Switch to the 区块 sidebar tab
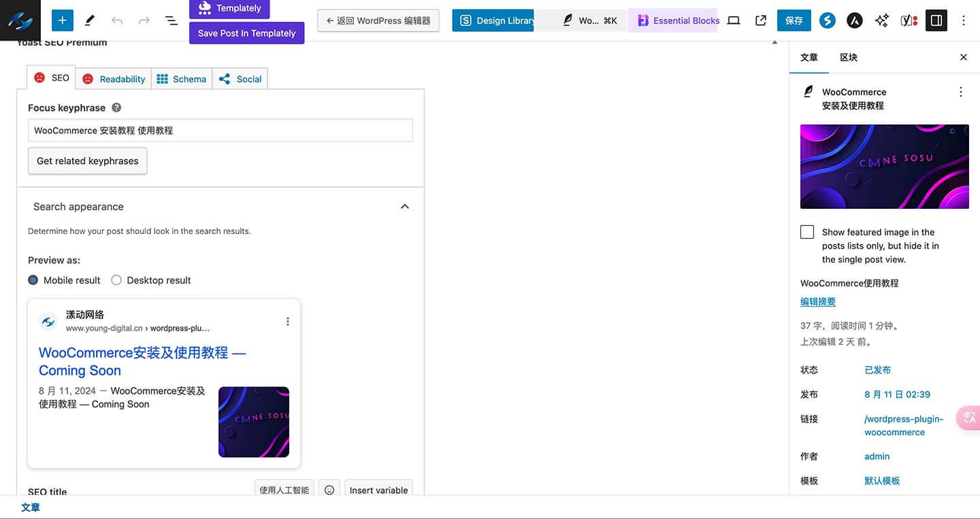Image resolution: width=980 pixels, height=519 pixels. click(849, 57)
